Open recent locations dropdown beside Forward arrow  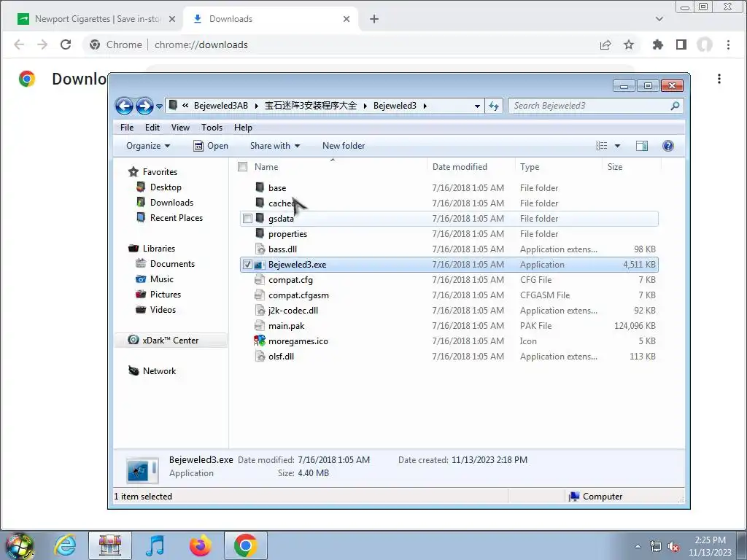159,106
